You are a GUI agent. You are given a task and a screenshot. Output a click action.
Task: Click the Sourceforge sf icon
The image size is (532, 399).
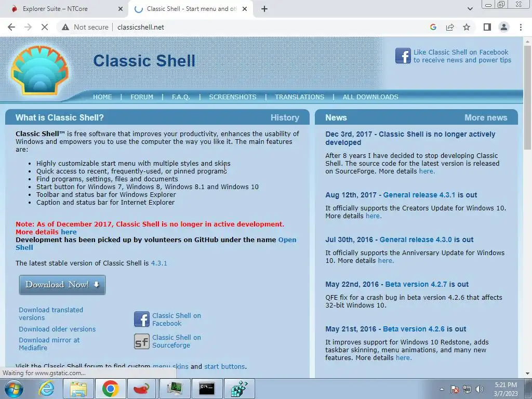click(x=141, y=341)
